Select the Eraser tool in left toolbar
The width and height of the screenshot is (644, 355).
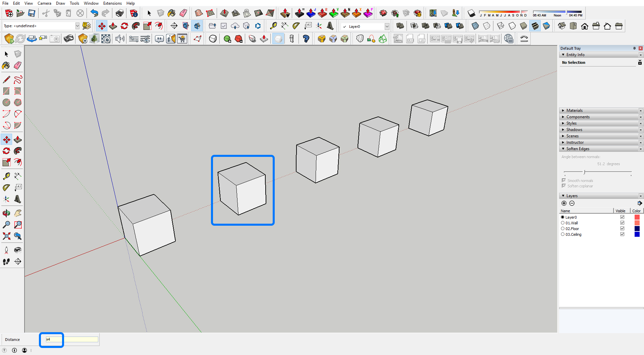click(18, 65)
